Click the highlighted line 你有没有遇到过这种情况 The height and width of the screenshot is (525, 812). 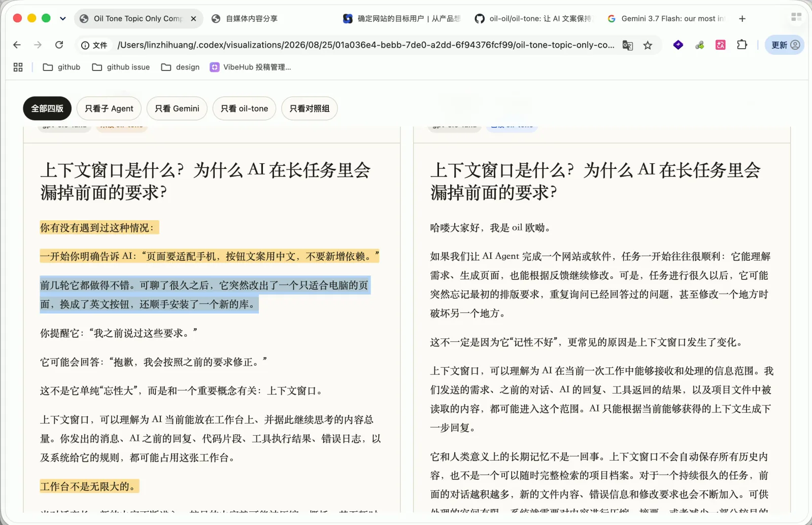tap(99, 228)
